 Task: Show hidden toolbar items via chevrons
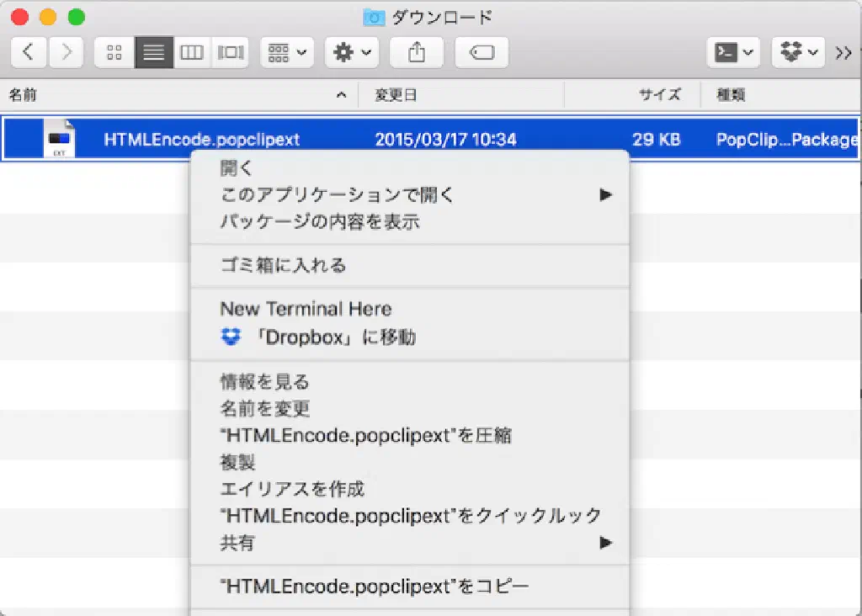click(x=843, y=52)
